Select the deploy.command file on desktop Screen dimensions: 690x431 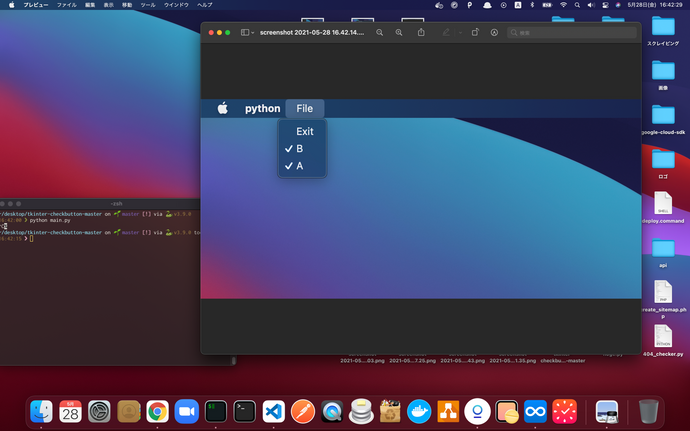point(663,207)
